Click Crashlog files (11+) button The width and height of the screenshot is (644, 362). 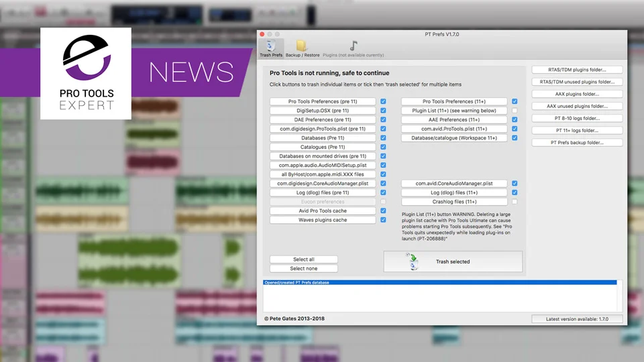454,202
